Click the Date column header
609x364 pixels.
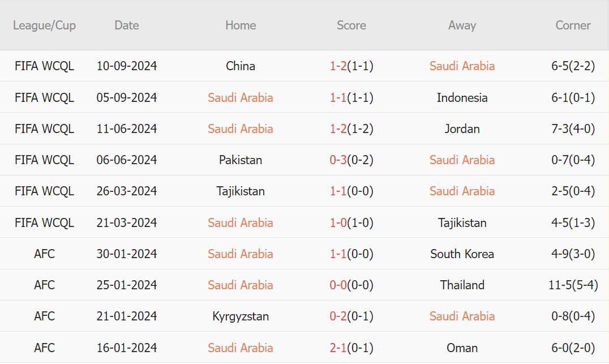click(x=126, y=25)
